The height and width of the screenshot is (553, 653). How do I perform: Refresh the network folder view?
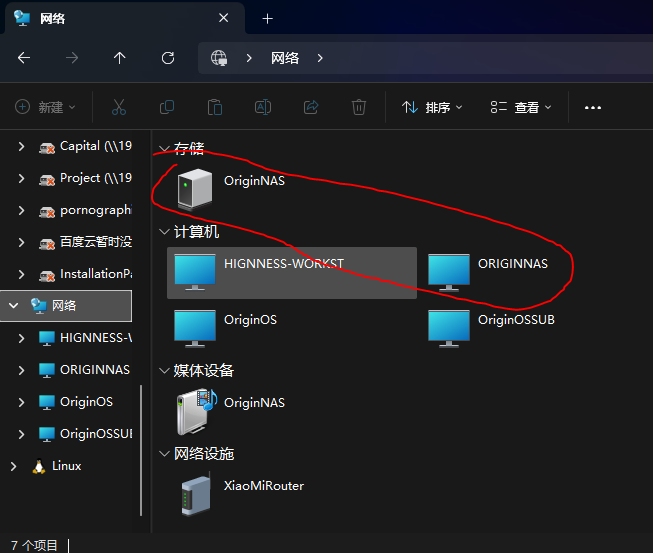click(168, 58)
